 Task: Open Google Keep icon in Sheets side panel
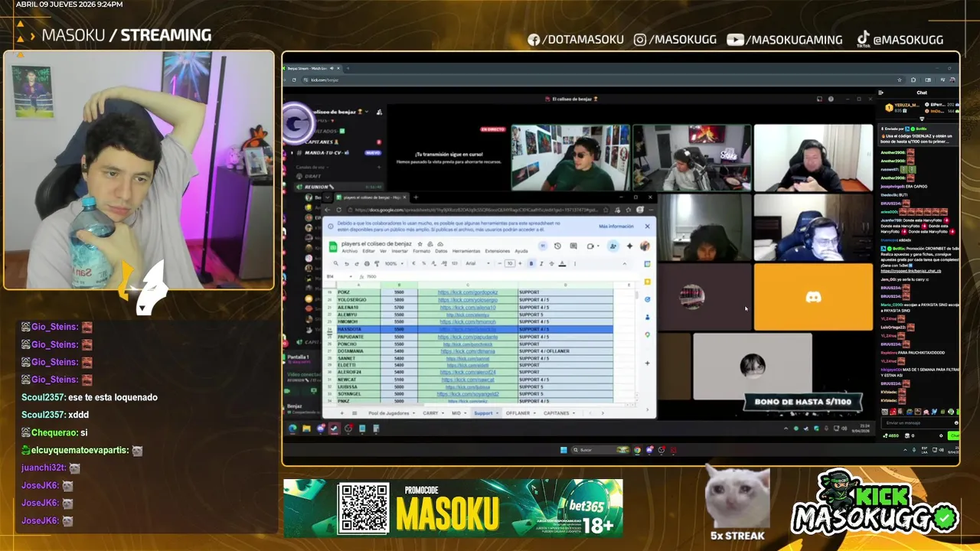(x=647, y=282)
